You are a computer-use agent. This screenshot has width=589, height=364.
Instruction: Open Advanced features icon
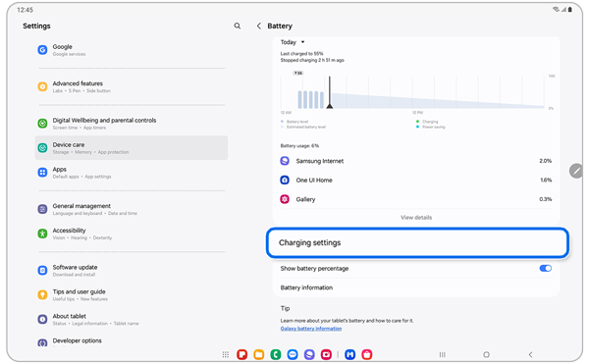(42, 86)
